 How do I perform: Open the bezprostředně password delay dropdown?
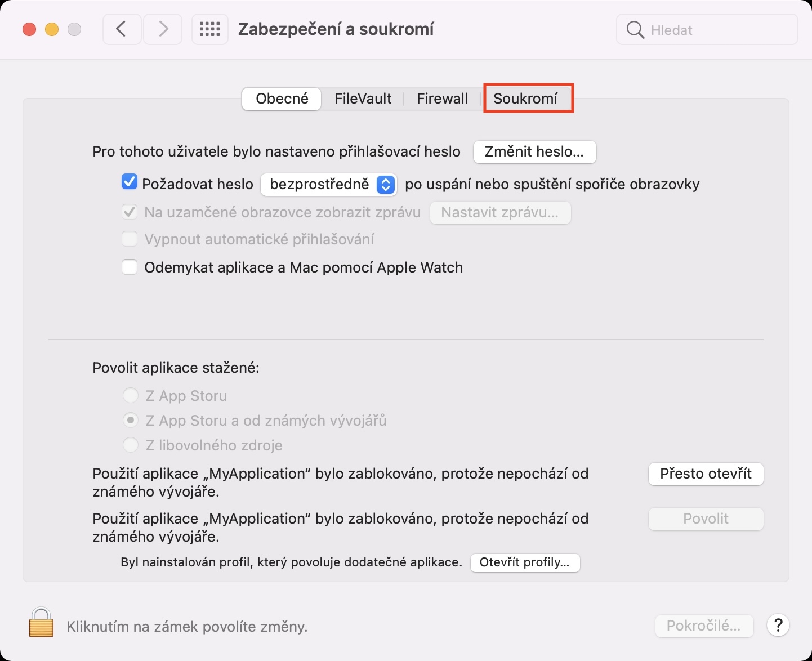click(328, 184)
